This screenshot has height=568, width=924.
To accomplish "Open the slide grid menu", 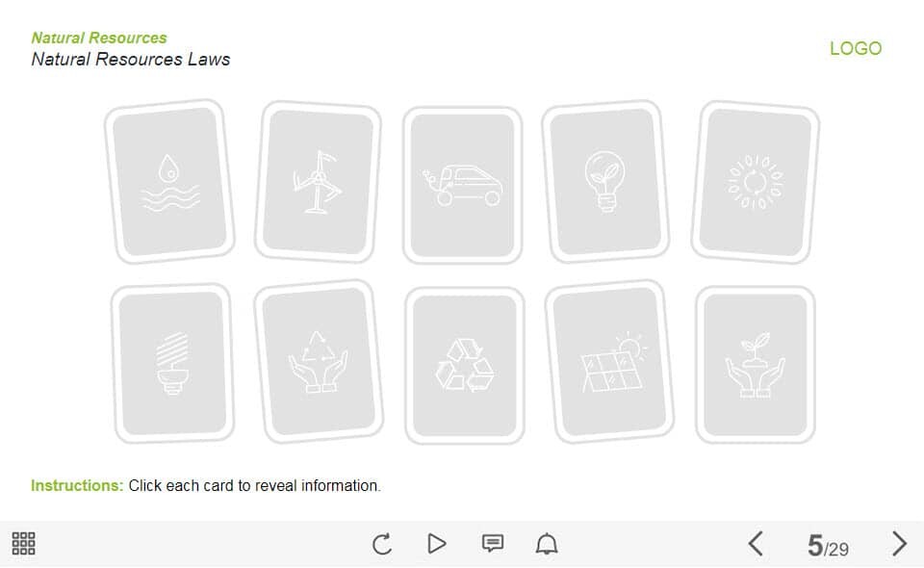I will pos(23,543).
